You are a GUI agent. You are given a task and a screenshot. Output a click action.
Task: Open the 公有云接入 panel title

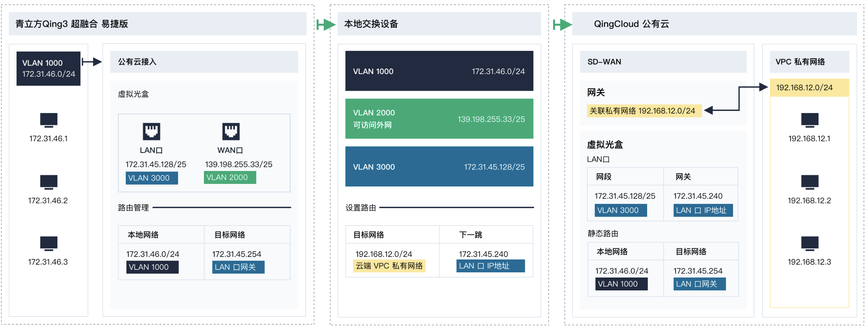pyautogui.click(x=204, y=62)
